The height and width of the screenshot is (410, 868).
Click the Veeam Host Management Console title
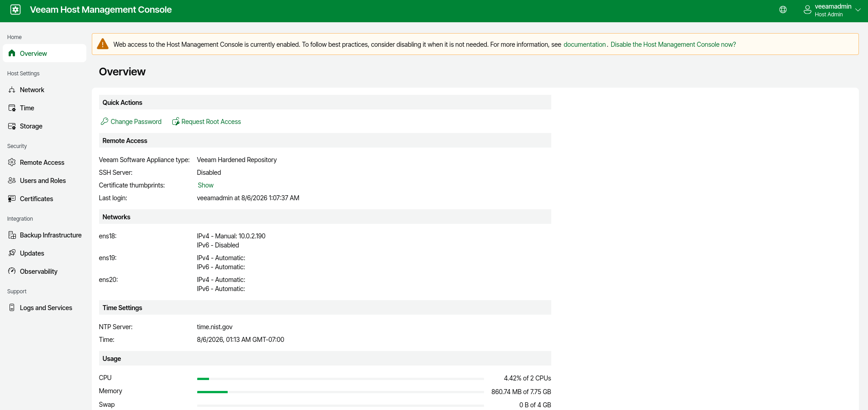click(x=101, y=10)
